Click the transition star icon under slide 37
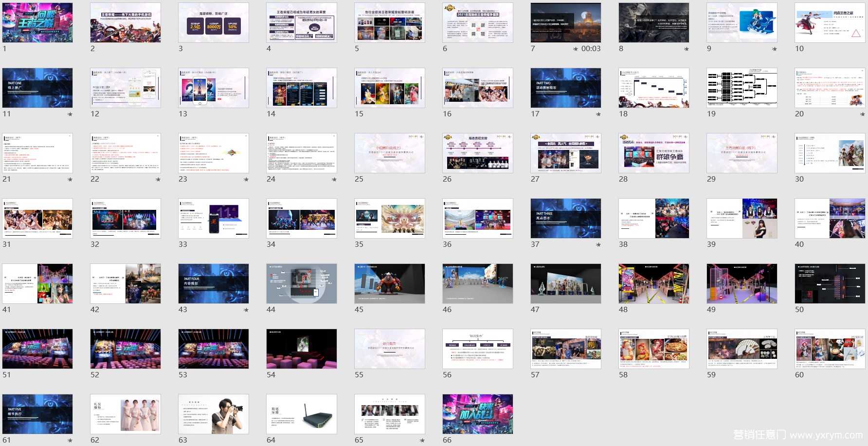The image size is (868, 446). click(x=598, y=245)
